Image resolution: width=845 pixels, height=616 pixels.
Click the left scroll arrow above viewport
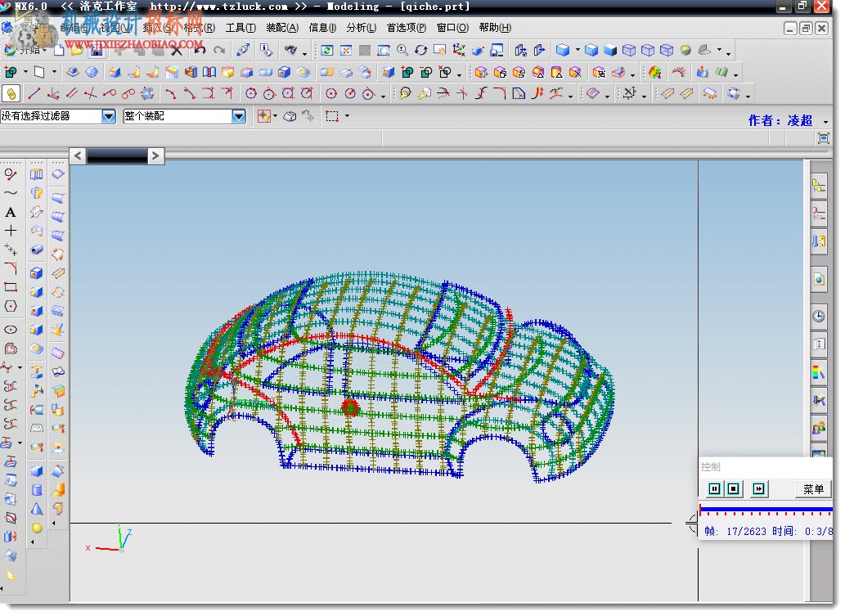pos(79,155)
